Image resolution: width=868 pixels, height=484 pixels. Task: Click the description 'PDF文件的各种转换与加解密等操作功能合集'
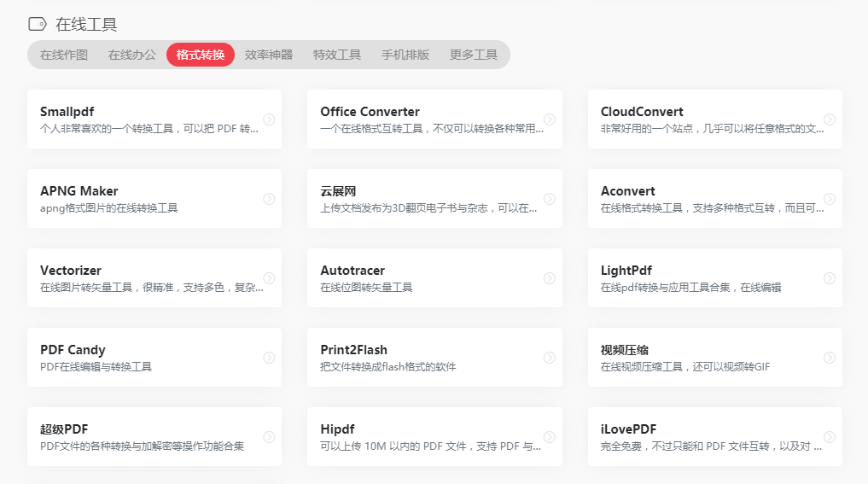coord(142,446)
